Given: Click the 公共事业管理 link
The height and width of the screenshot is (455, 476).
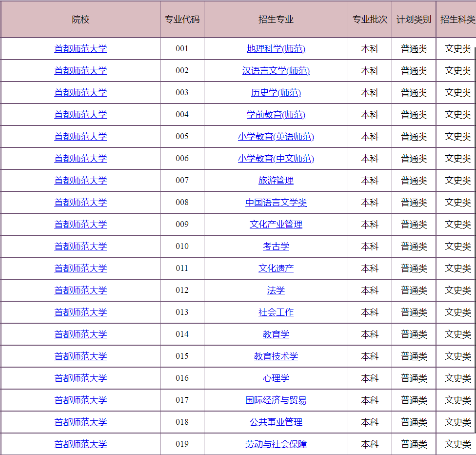Looking at the screenshot, I should pos(276,422).
